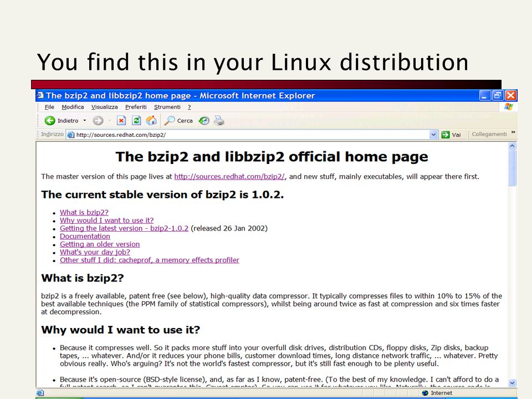Open the history clock icon
The width and height of the screenshot is (532, 399).
click(x=204, y=120)
